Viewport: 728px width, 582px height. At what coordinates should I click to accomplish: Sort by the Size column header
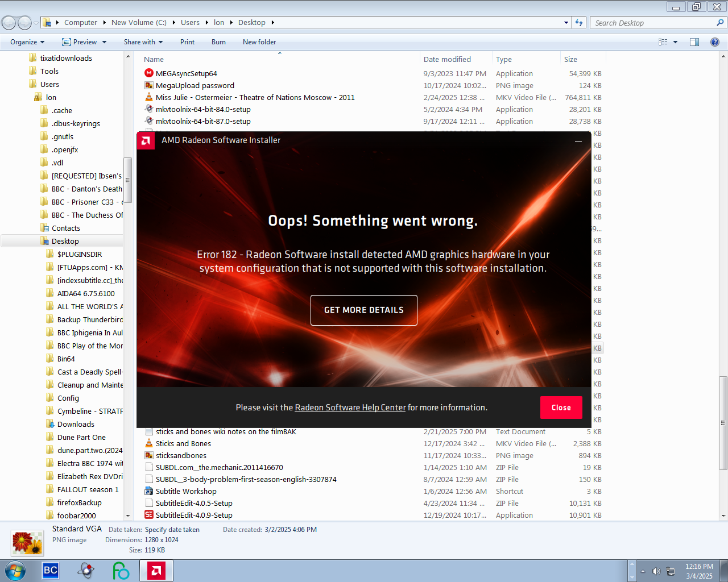click(583, 59)
